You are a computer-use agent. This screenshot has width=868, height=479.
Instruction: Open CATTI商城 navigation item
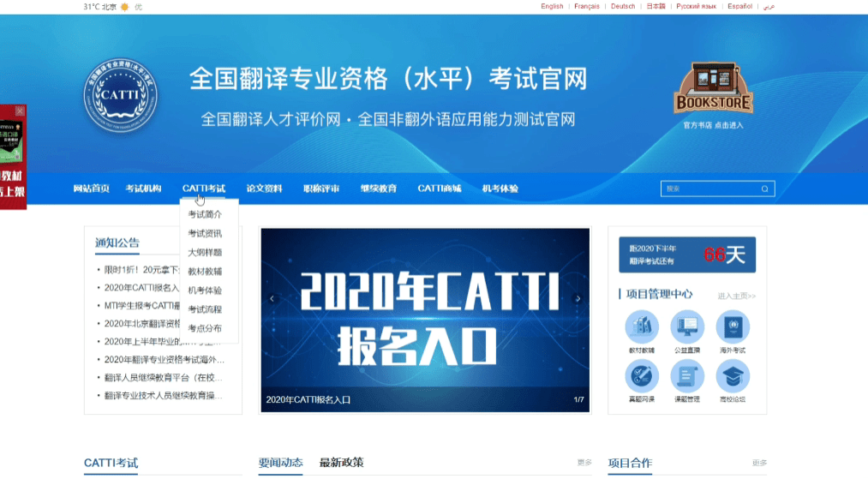[440, 189]
